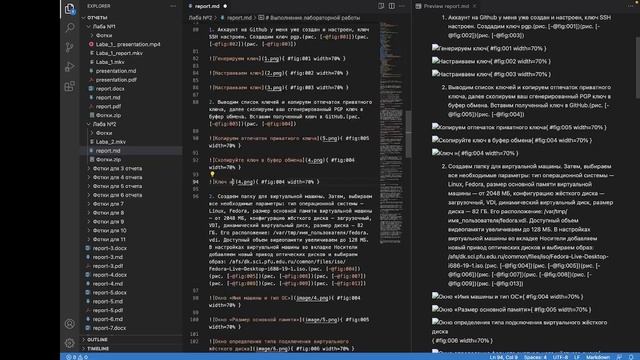The height and width of the screenshot is (360, 640).
Task: Open report-6.md file
Action: [x=107, y=319]
